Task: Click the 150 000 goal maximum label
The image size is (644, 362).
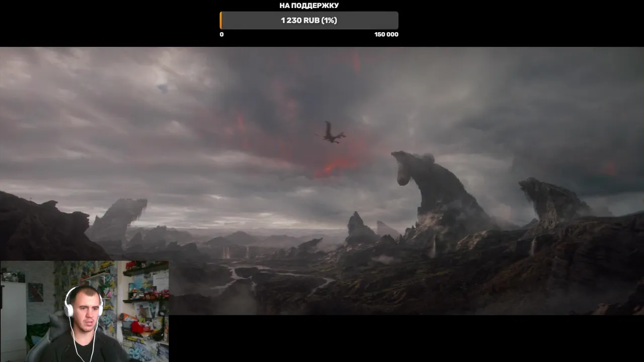Action: pyautogui.click(x=386, y=35)
